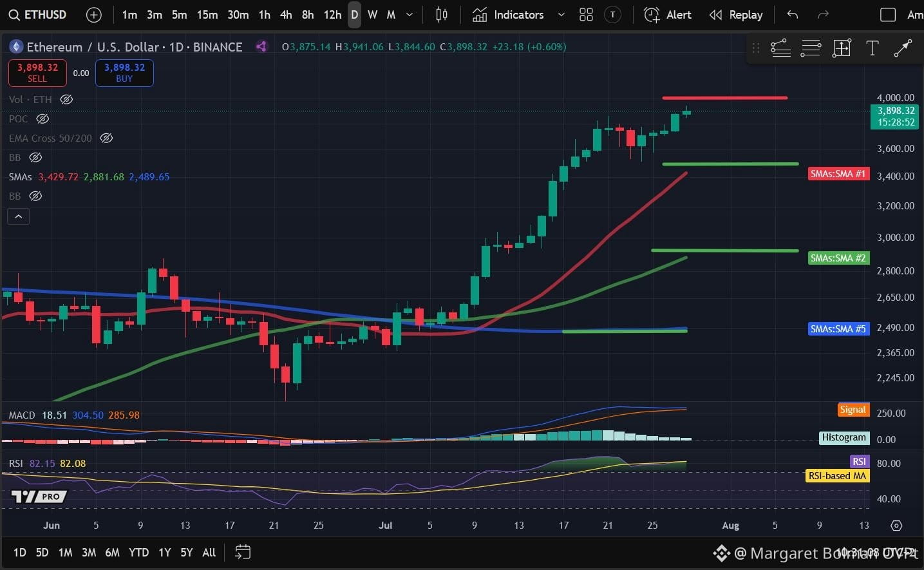Switch to the 15m timeframe

click(207, 15)
